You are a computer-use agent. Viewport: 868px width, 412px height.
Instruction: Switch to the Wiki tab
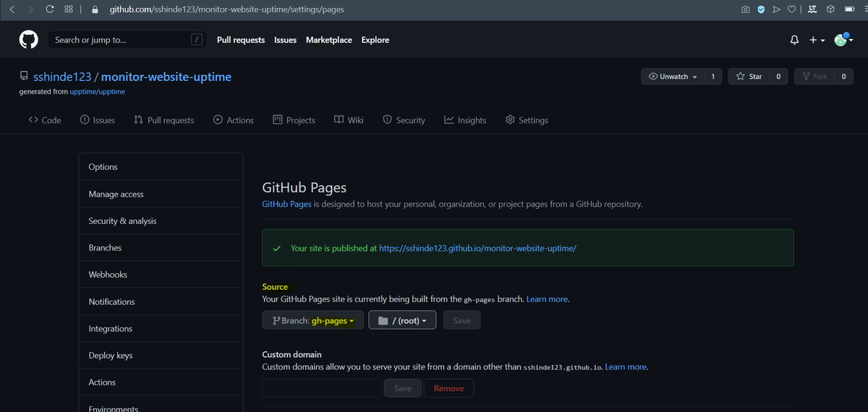pyautogui.click(x=349, y=120)
